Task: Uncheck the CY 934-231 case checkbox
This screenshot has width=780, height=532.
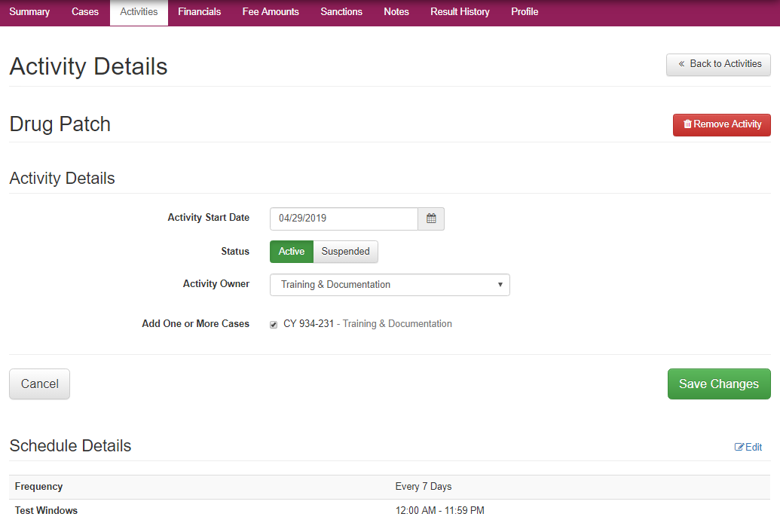Action: (274, 325)
